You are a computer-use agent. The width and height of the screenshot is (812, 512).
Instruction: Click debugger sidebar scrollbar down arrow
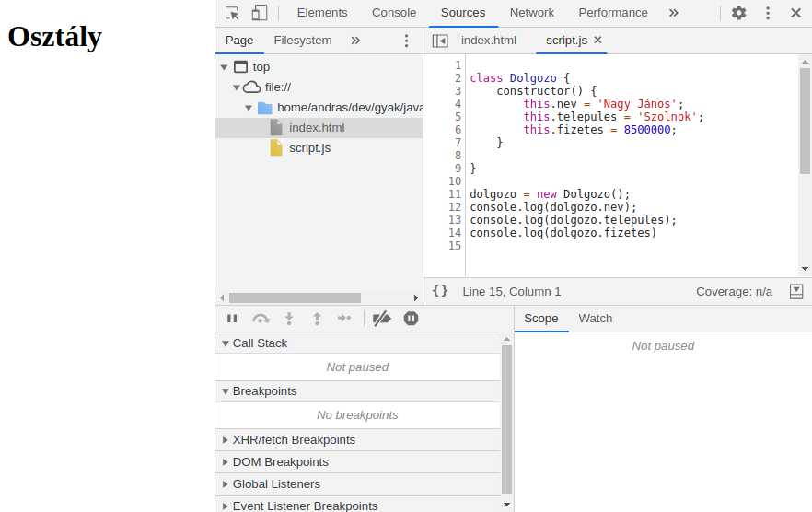pyautogui.click(x=506, y=505)
